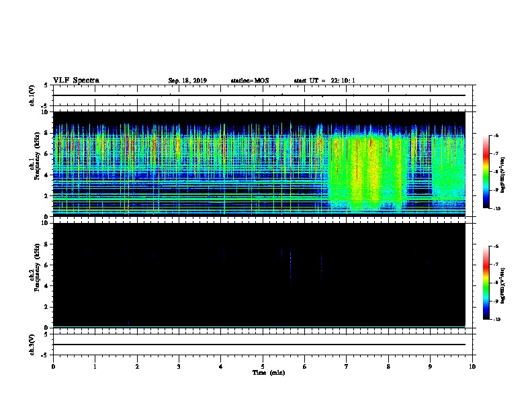
Task: Click the 'Time (min)' x-axis label
Action: tap(269, 373)
